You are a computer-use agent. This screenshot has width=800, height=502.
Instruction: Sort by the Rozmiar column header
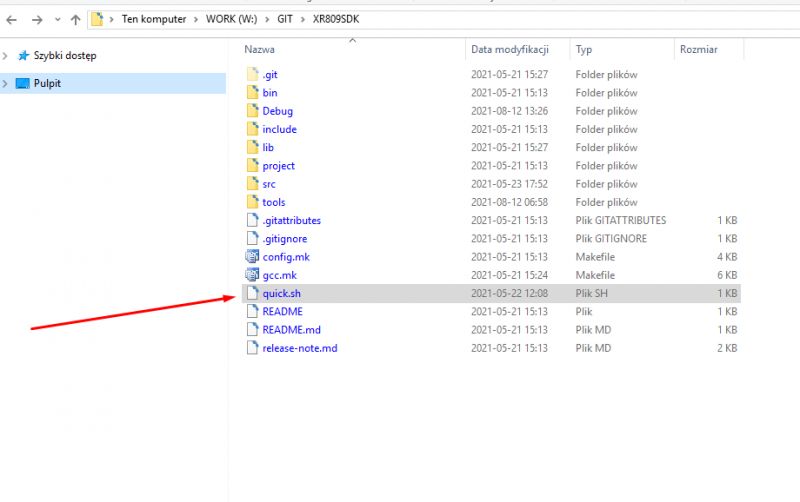[x=698, y=49]
